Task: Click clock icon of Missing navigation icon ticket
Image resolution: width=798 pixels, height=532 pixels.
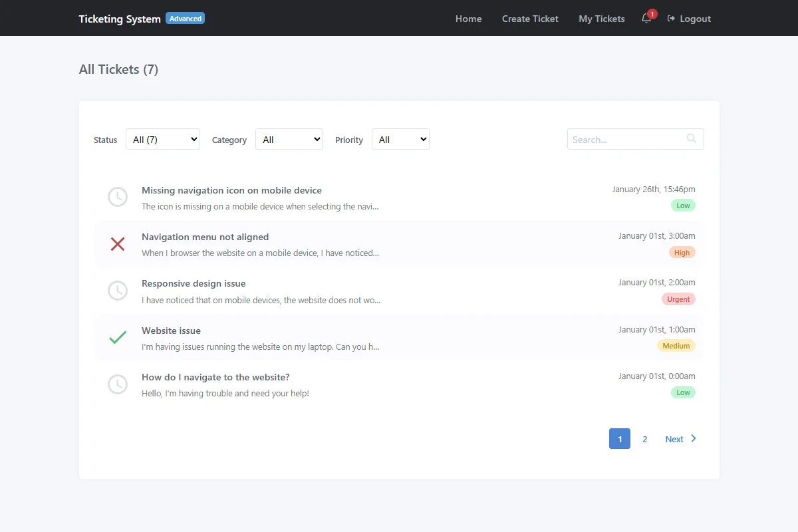Action: tap(118, 197)
